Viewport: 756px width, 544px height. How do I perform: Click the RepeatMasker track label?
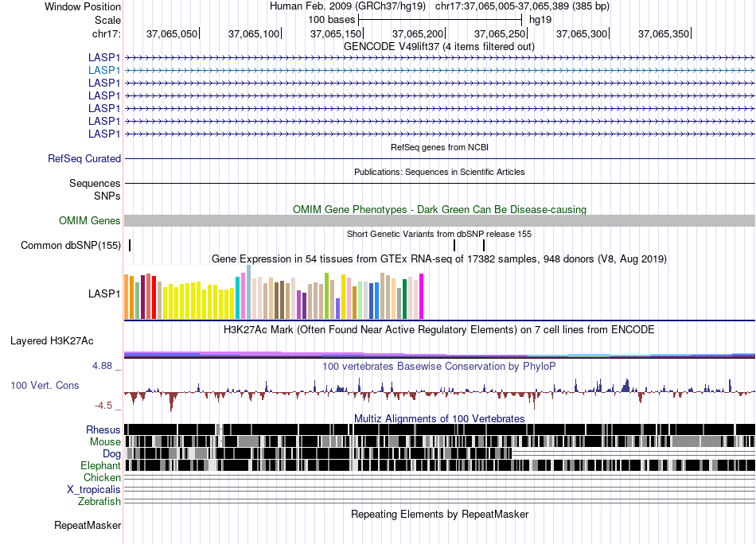pyautogui.click(x=88, y=526)
